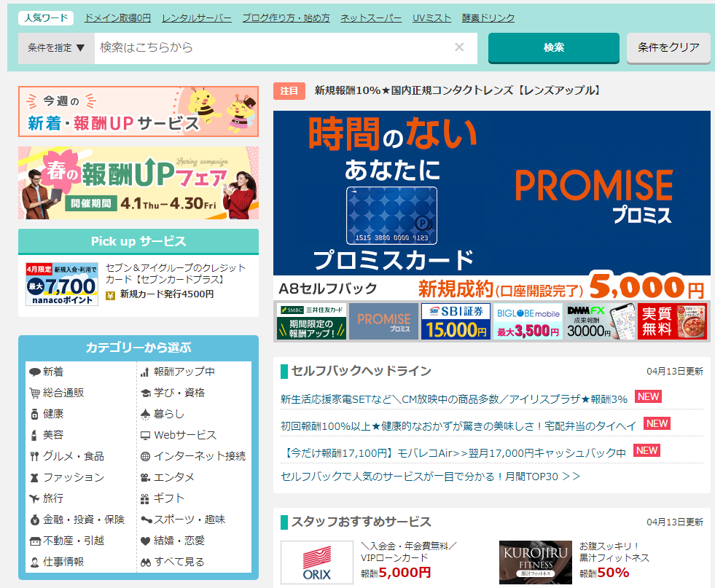715x588 pixels.
Task: Select the ファッション dress icon
Action: click(x=34, y=478)
